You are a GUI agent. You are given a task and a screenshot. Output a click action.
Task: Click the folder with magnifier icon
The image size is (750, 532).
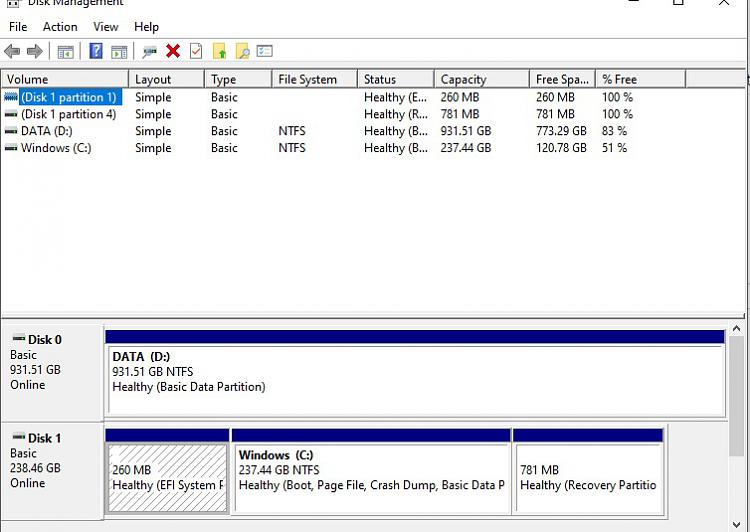point(243,51)
